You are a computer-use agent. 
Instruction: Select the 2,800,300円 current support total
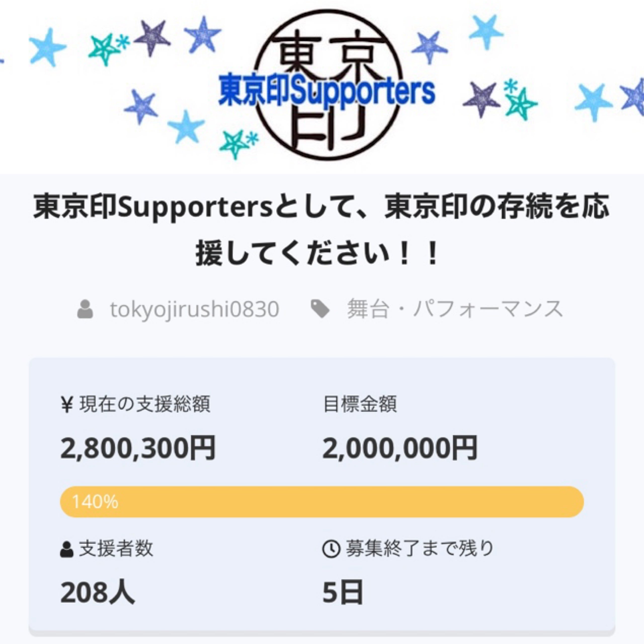tap(138, 448)
